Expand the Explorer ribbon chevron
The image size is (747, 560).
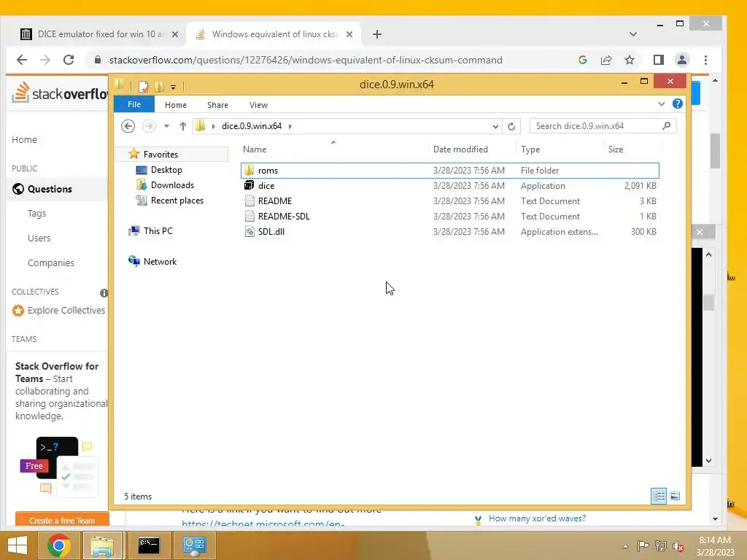click(x=661, y=104)
